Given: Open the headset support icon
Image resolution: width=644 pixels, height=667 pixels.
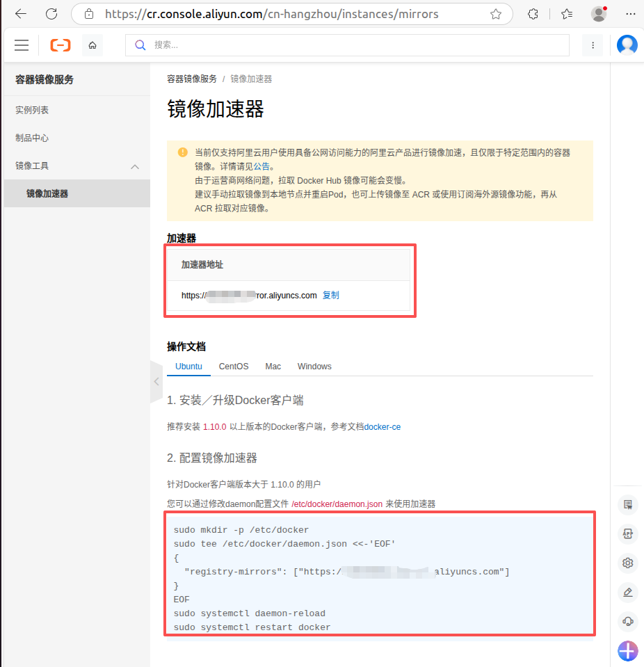Looking at the screenshot, I should 628,621.
